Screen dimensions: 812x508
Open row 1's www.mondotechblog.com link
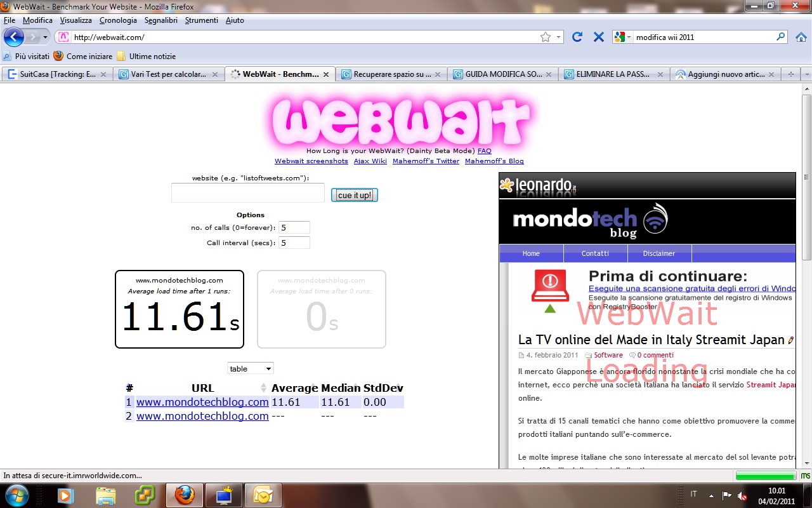[202, 402]
